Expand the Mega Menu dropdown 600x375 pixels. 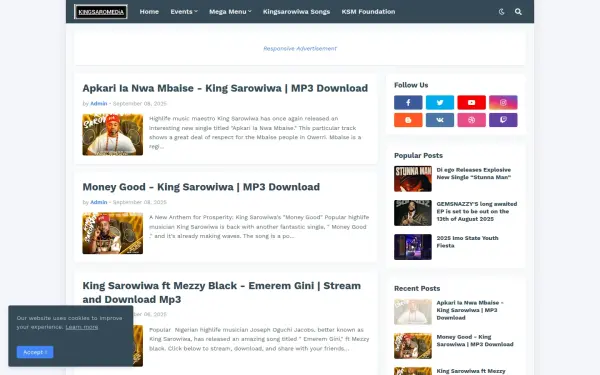pyautogui.click(x=230, y=12)
